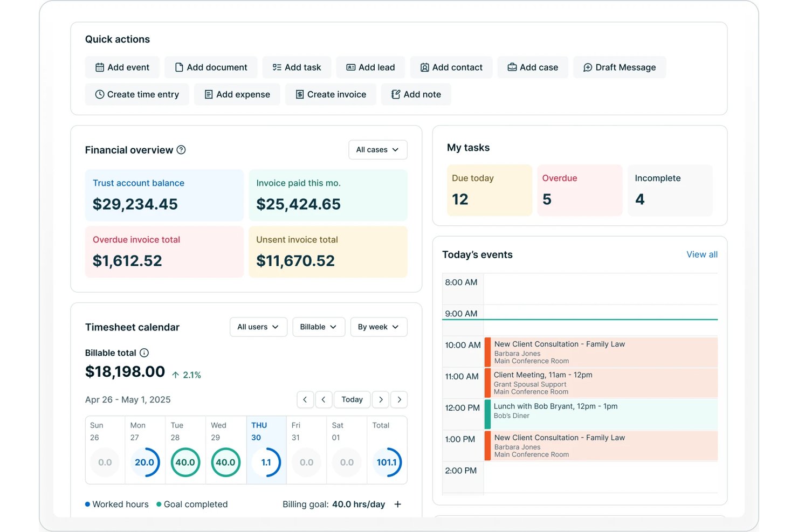Click Sunday 26's 0.0 hours circle

(105, 462)
